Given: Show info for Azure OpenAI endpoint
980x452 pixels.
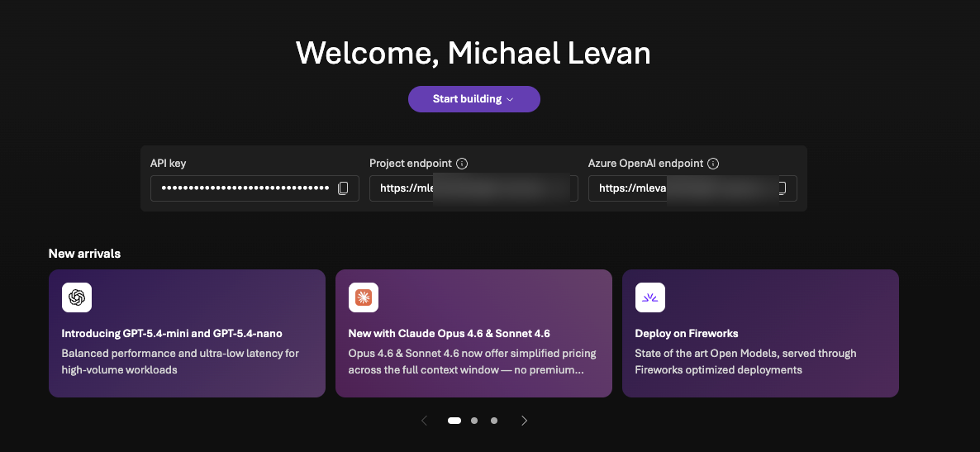Looking at the screenshot, I should tap(713, 164).
